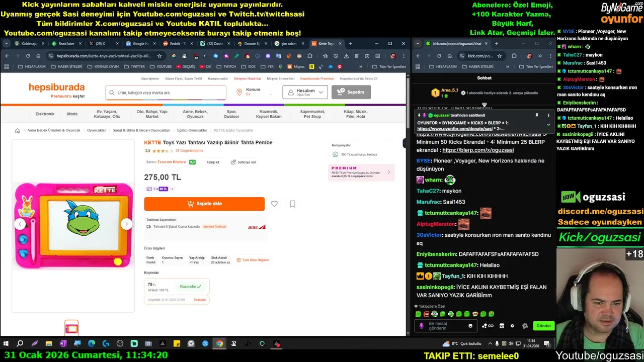Open volume control in system tray
This screenshot has height=362, width=644.
coord(511,344)
